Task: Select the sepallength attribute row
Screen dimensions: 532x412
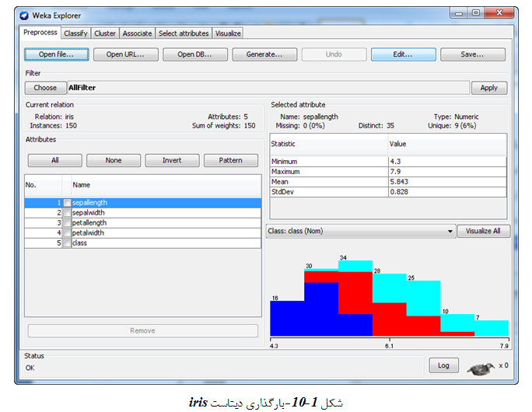Action: (x=143, y=203)
